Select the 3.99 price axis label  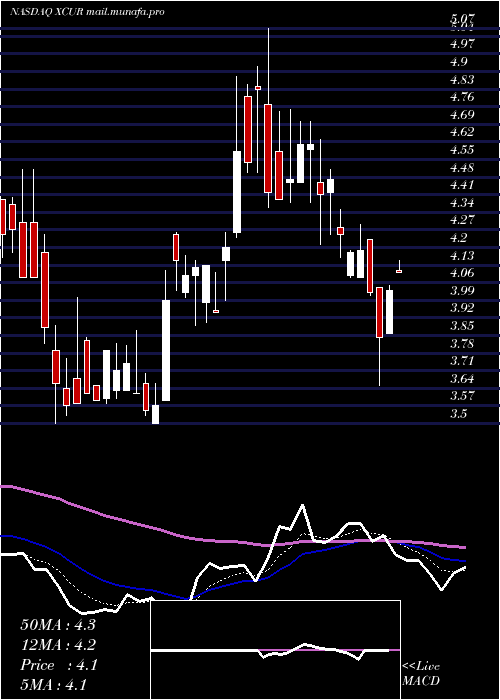tap(464, 291)
